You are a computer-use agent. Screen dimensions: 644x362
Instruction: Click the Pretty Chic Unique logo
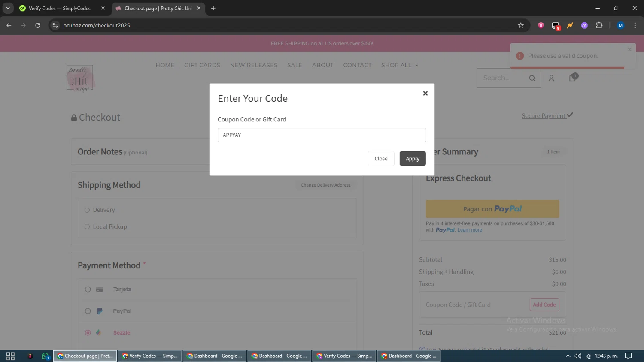80,78
